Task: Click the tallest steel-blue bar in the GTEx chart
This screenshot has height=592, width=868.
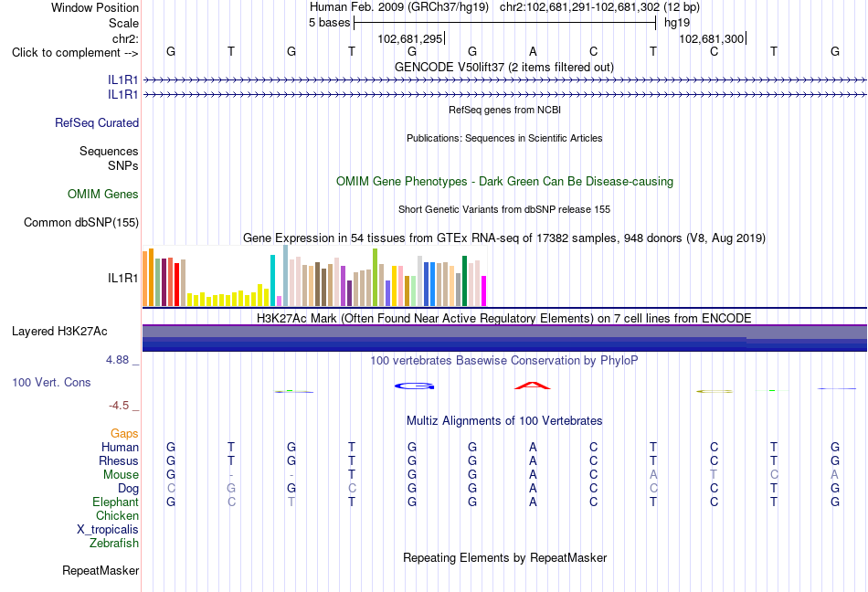Action: 286,276
